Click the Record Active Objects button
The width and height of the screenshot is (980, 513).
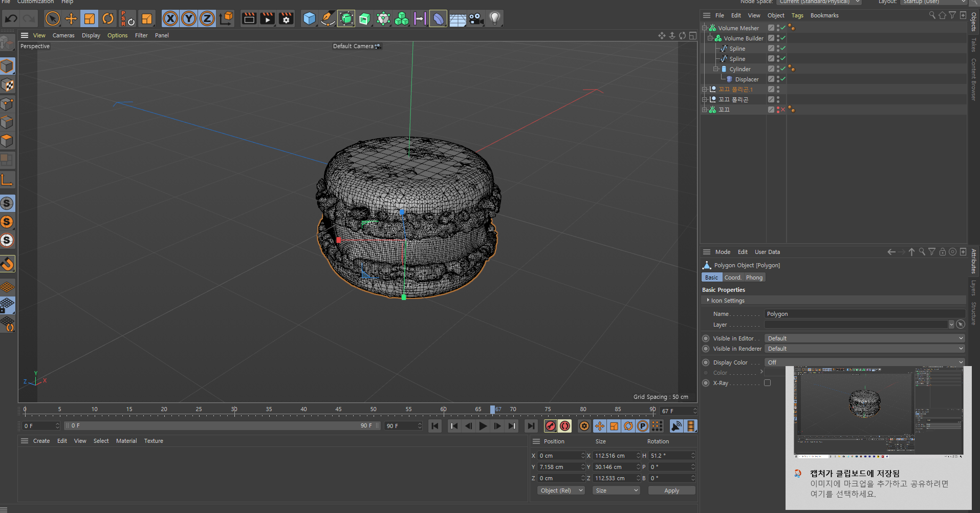pyautogui.click(x=551, y=426)
